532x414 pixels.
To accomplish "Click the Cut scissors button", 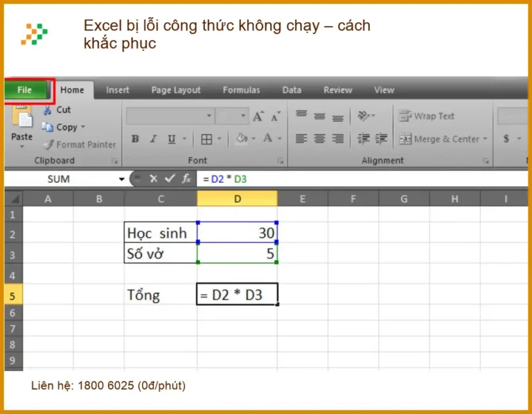I will click(x=57, y=109).
